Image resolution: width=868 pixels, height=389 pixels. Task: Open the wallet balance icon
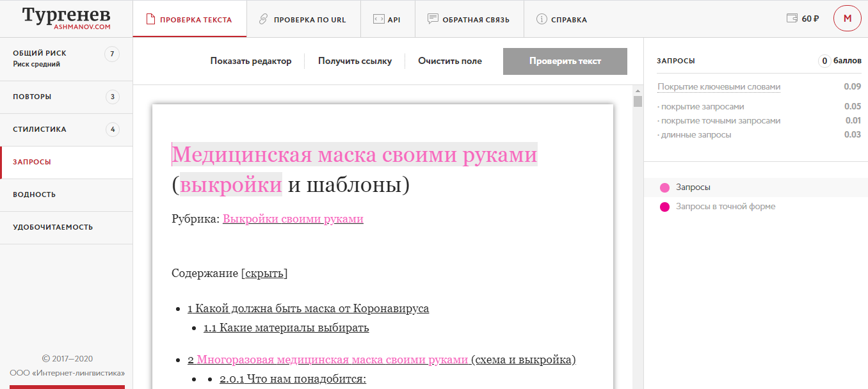792,19
